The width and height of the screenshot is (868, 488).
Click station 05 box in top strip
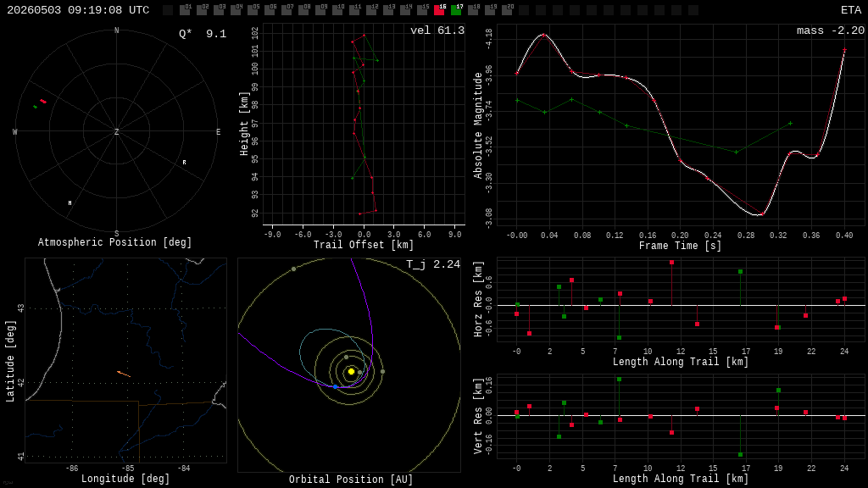pyautogui.click(x=253, y=9)
